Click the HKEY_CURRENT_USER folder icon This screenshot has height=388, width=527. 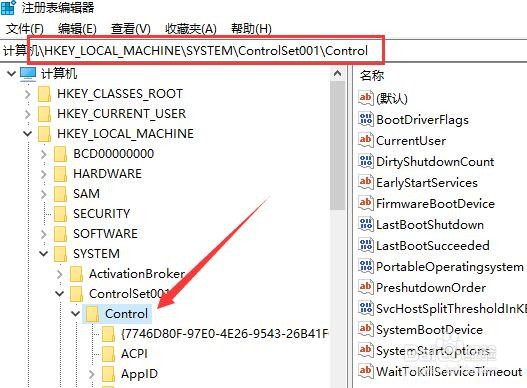tap(44, 114)
